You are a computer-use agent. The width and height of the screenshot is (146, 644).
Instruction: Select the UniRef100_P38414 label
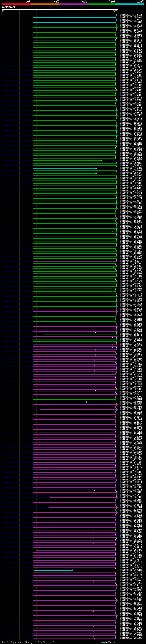[131, 482]
